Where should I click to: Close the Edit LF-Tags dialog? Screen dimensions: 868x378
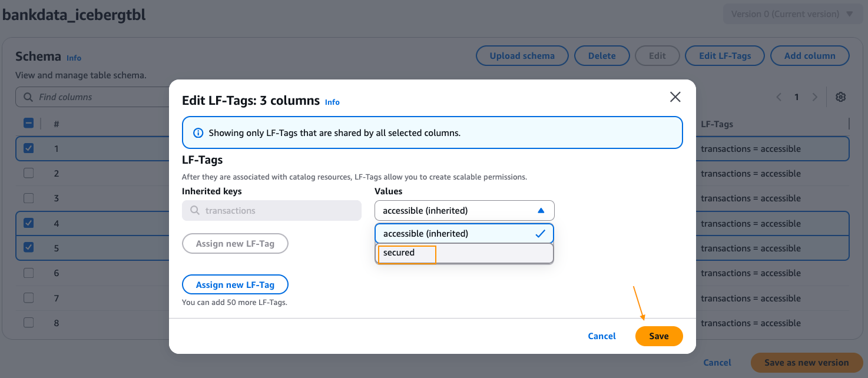[x=675, y=97]
